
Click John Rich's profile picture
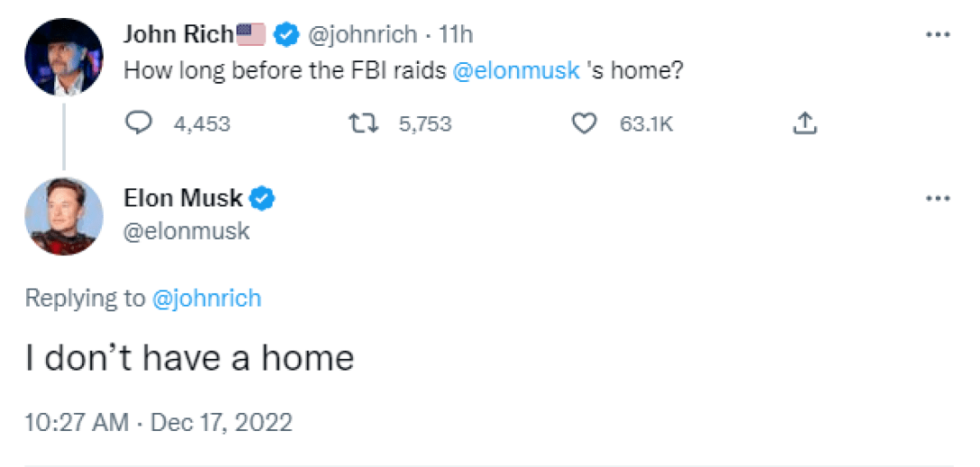pyautogui.click(x=63, y=56)
